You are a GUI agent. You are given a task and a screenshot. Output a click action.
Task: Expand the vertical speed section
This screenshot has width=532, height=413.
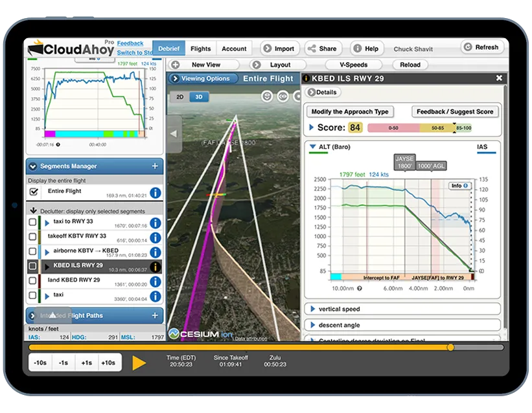pos(313,309)
